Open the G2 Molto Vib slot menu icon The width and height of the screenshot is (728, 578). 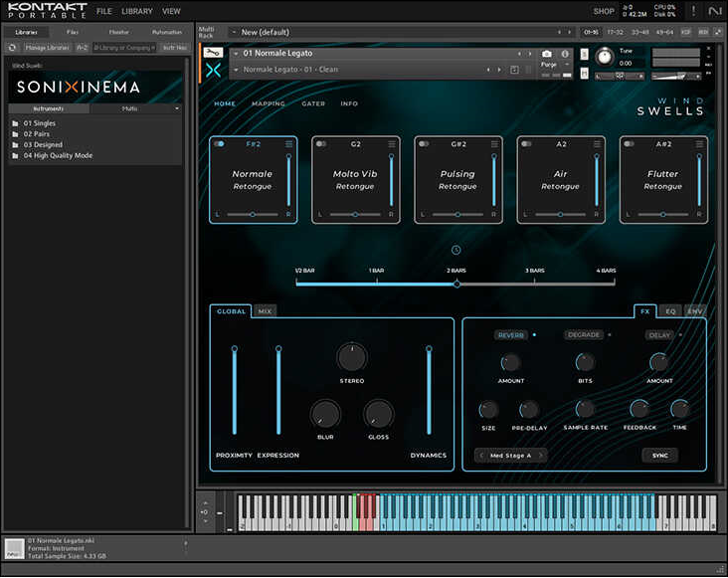[392, 144]
